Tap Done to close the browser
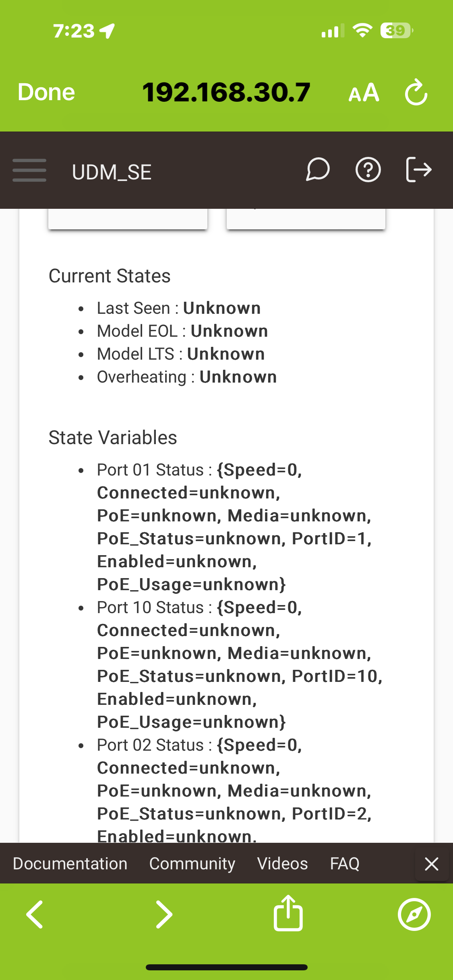The image size is (453, 980). pos(46,92)
